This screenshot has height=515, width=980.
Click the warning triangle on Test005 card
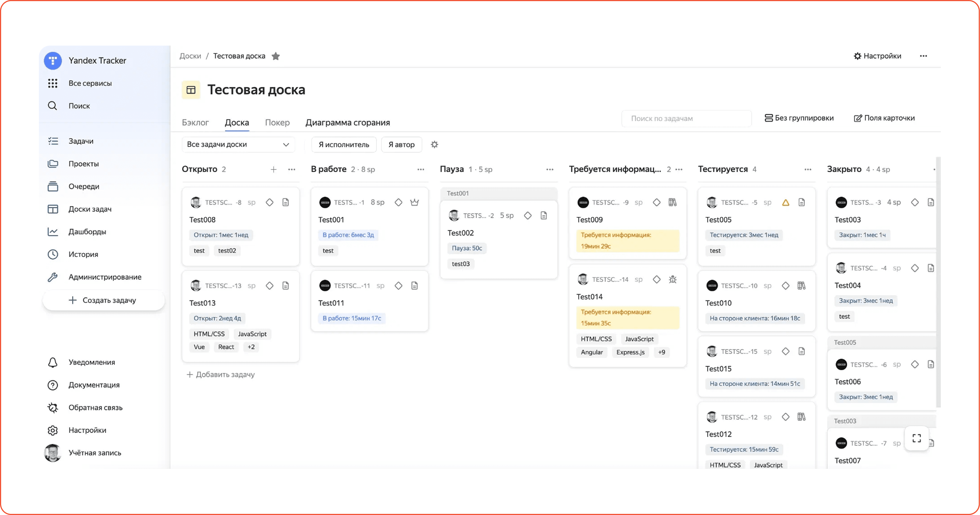(786, 202)
